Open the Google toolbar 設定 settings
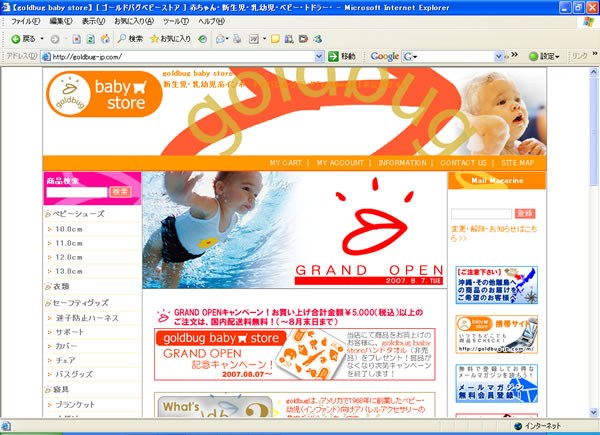The height and width of the screenshot is (435, 600). pyautogui.click(x=544, y=57)
